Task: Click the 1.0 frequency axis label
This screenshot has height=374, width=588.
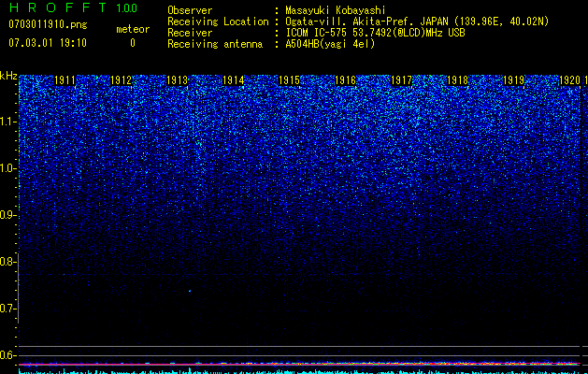Action: click(7, 168)
